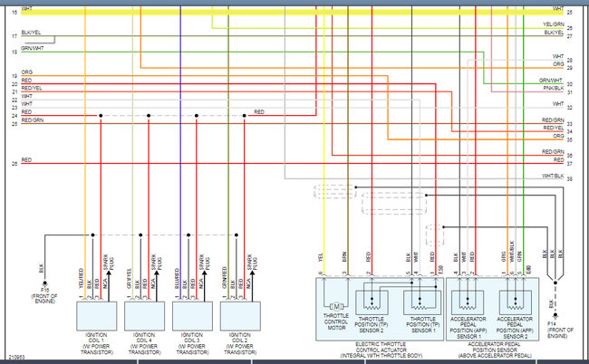Click the F14 ground point symbol
Image resolution: width=589 pixels, height=364 pixels.
(555, 315)
